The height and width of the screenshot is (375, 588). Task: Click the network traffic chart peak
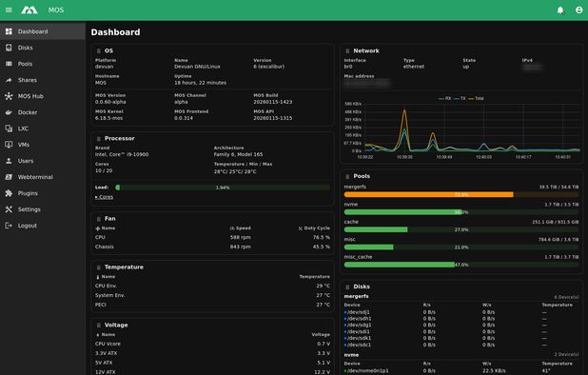[x=404, y=110]
